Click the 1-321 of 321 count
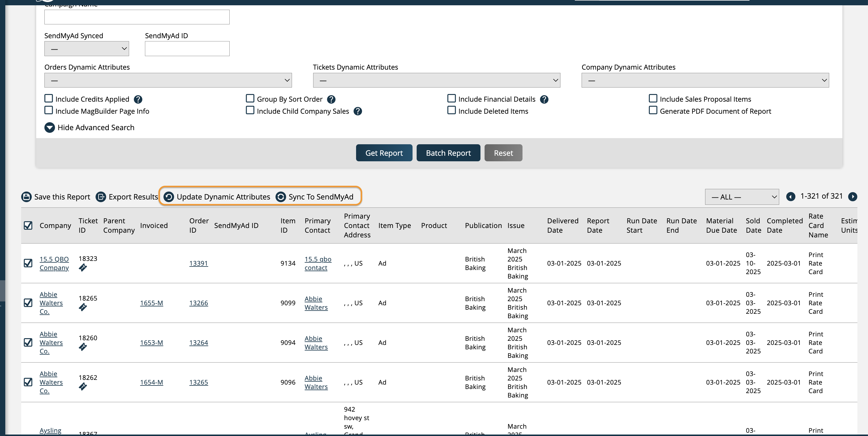The height and width of the screenshot is (436, 868). (x=822, y=196)
